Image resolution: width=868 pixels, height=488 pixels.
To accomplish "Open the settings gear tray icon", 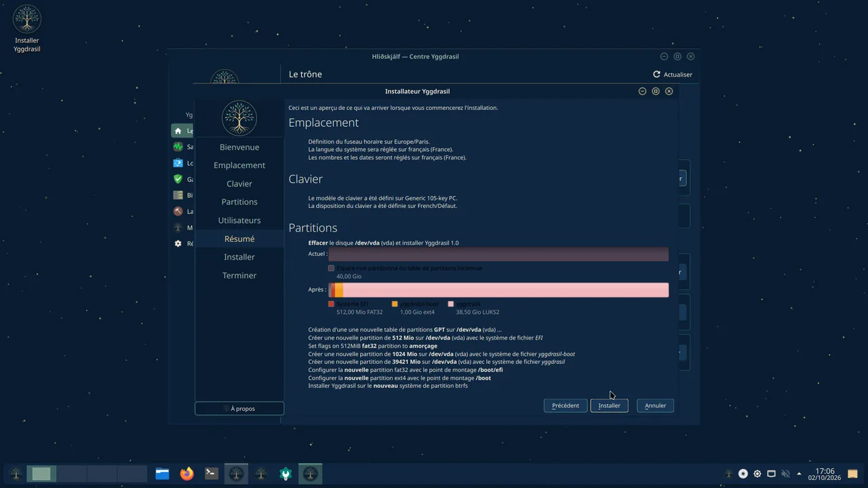I will point(757,474).
